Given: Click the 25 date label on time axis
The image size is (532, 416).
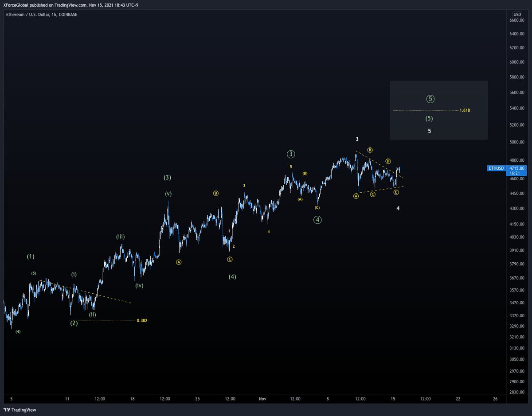Looking at the screenshot, I should coord(197,399).
